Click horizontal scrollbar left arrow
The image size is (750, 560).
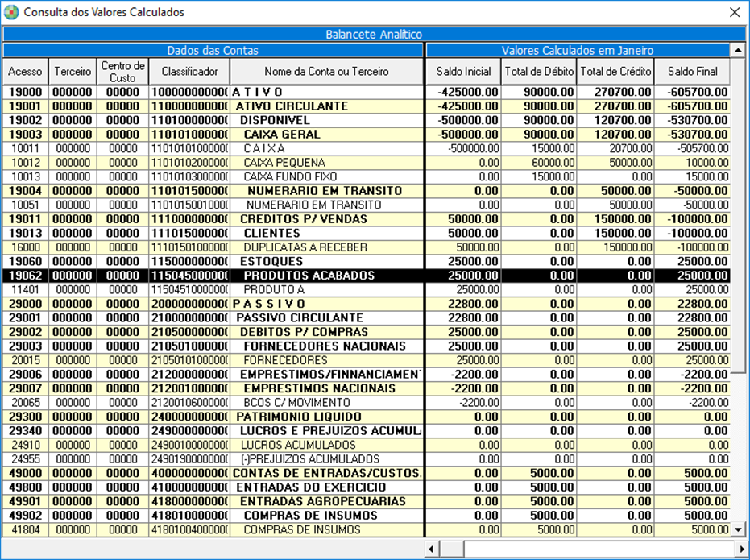(432, 549)
